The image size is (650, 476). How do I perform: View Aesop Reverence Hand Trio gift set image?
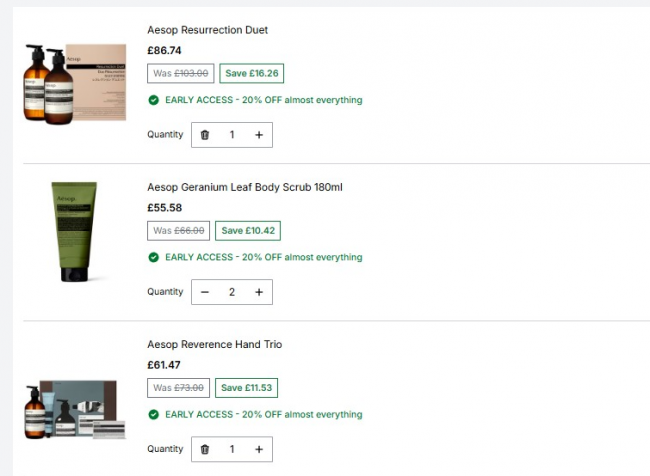tap(75, 410)
